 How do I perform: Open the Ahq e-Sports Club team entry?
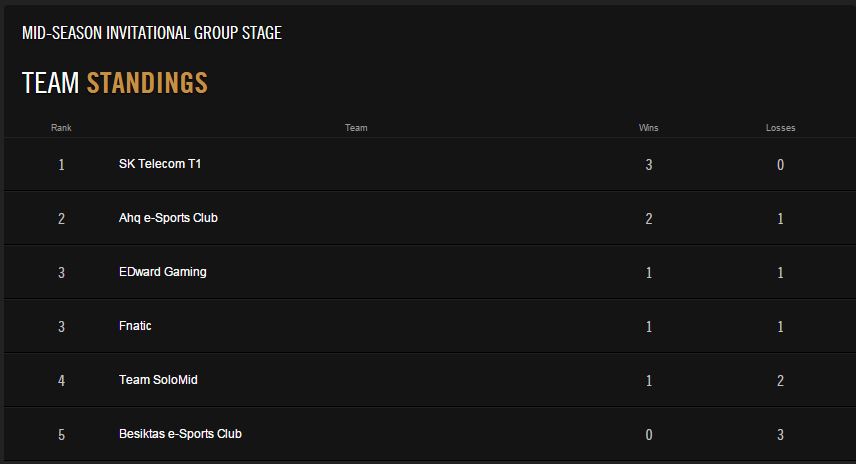click(168, 218)
